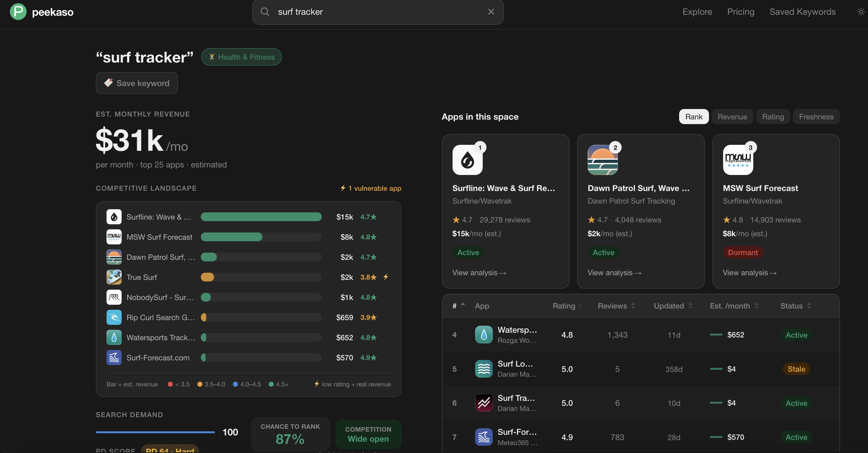Open the Pricing page
The height and width of the screenshot is (453, 868).
(740, 12)
